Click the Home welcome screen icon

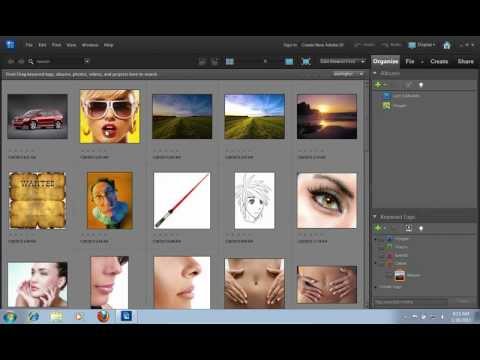pos(447,45)
